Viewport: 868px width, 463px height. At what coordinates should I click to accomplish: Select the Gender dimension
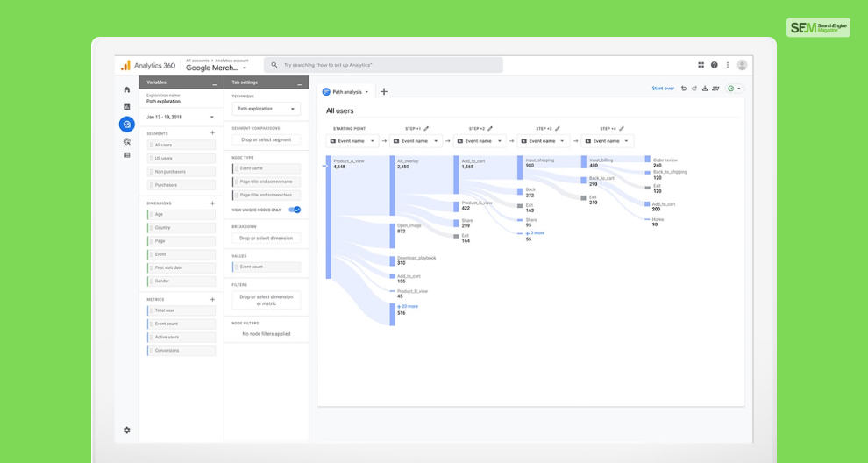pyautogui.click(x=181, y=281)
